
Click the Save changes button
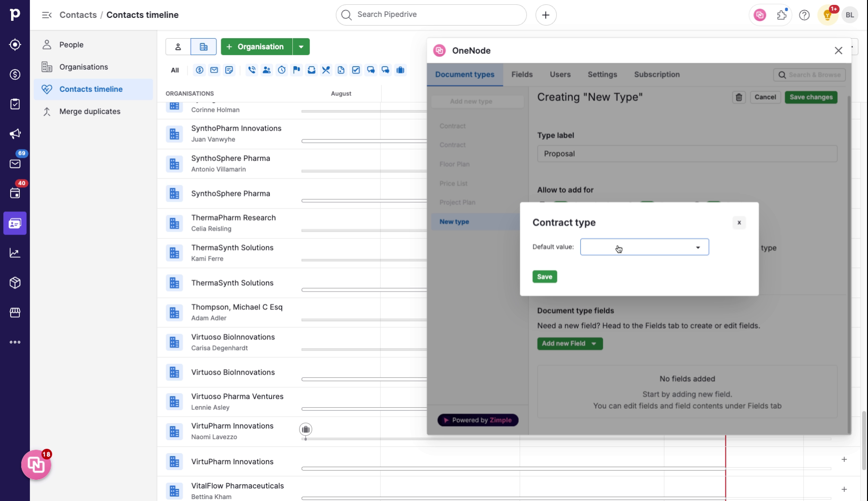tap(811, 97)
